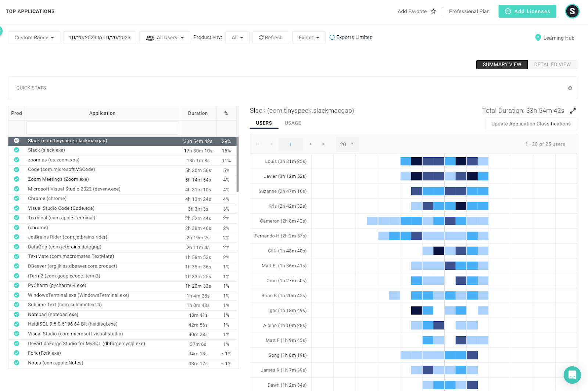The image size is (588, 391).
Task: Click productive check icon for Notepad row
Action: [x=17, y=315]
